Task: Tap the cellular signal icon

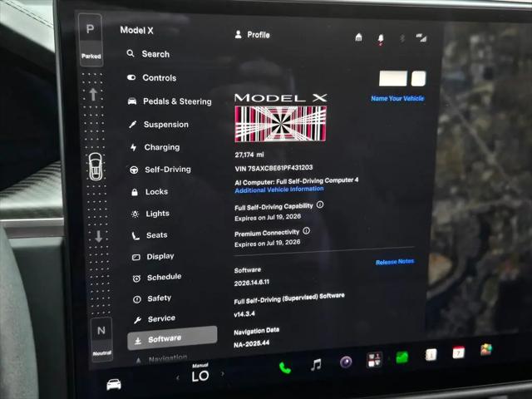Action: 421,37
